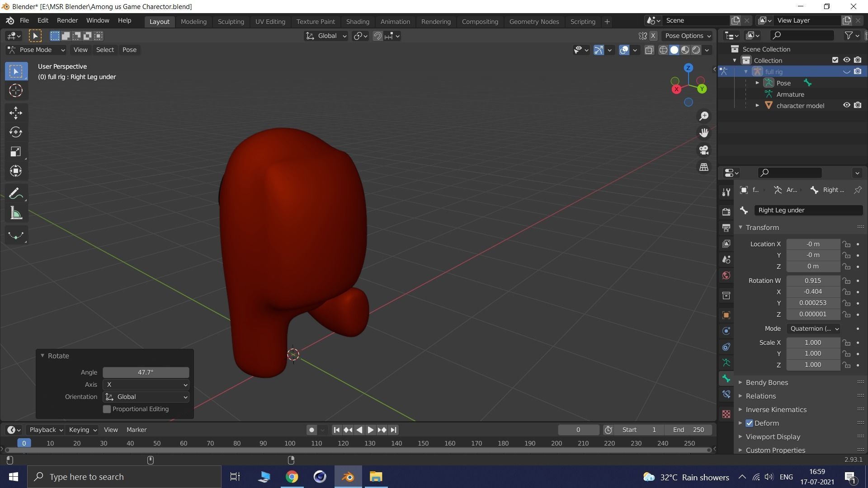868x488 pixels.
Task: Jump to first frame button
Action: click(336, 430)
